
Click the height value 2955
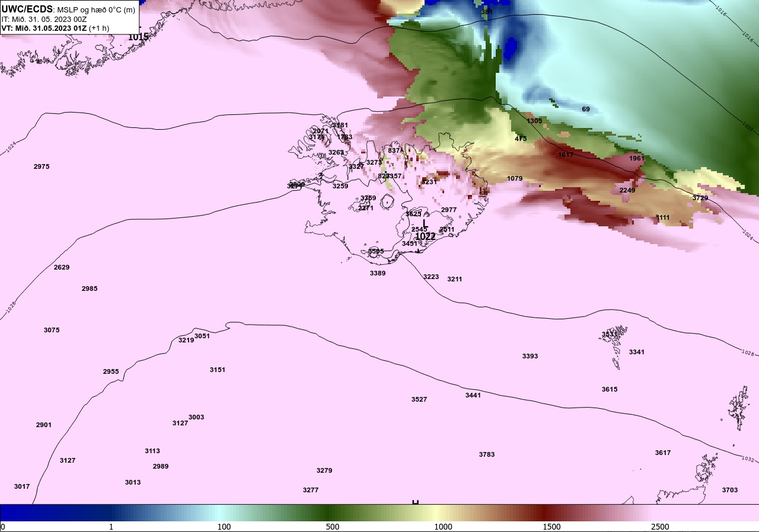point(111,371)
